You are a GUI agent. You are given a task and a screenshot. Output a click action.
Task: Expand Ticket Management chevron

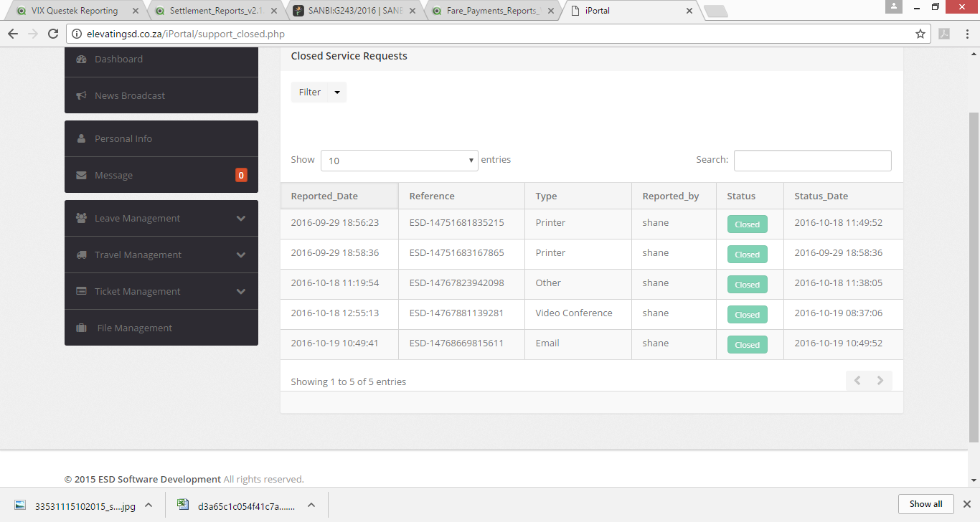click(240, 292)
